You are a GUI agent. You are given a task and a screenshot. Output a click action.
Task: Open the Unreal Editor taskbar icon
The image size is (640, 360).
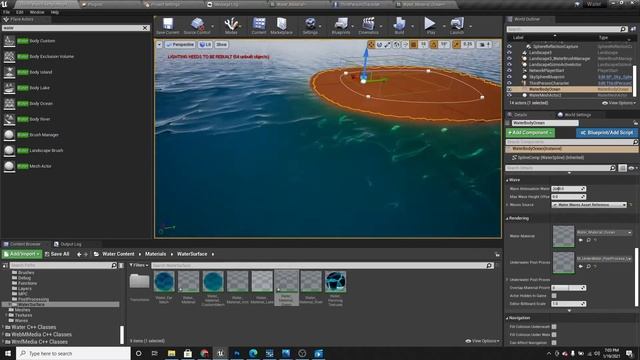(x=220, y=353)
